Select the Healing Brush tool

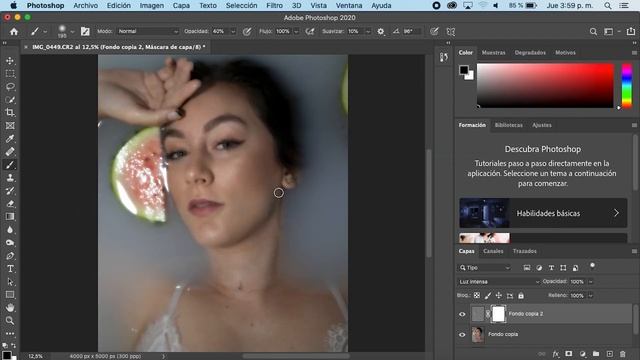(x=10, y=152)
